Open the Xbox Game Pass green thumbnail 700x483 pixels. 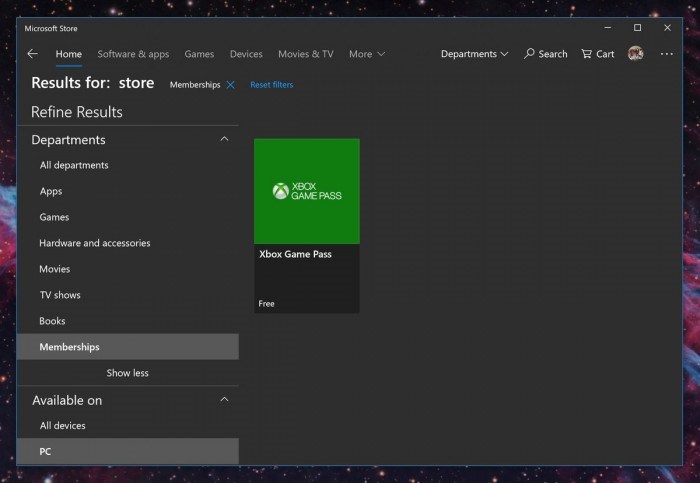click(307, 191)
